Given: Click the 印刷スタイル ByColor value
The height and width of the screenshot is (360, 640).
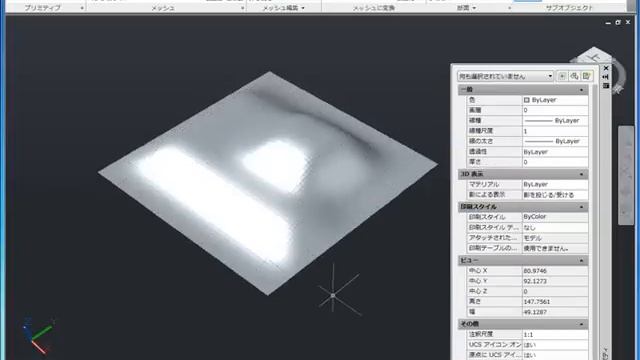Looking at the screenshot, I should tap(555, 217).
